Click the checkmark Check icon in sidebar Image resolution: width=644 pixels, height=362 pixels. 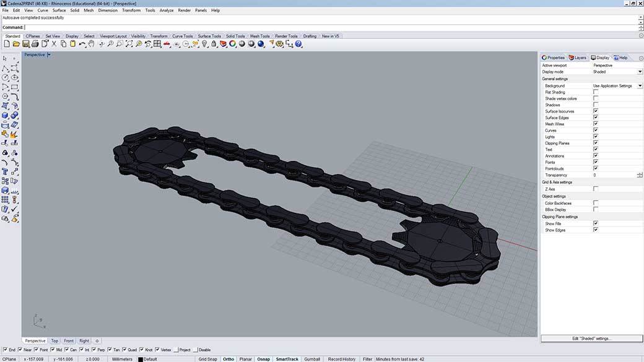14,209
